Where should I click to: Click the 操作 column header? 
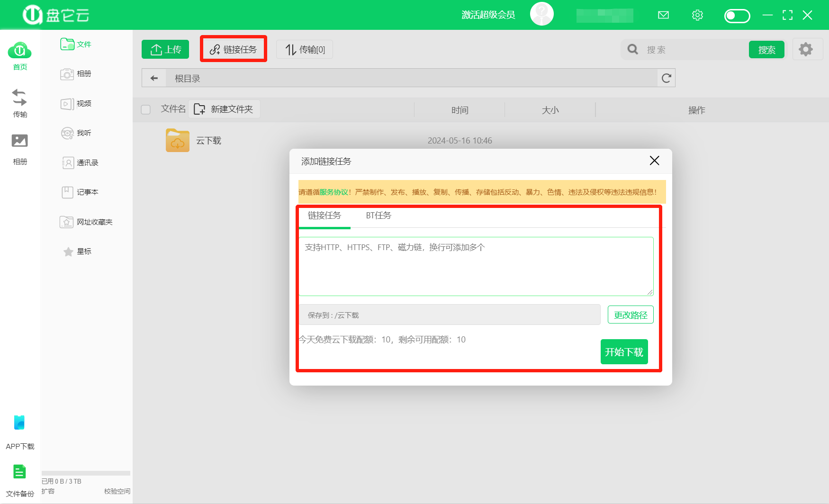696,110
